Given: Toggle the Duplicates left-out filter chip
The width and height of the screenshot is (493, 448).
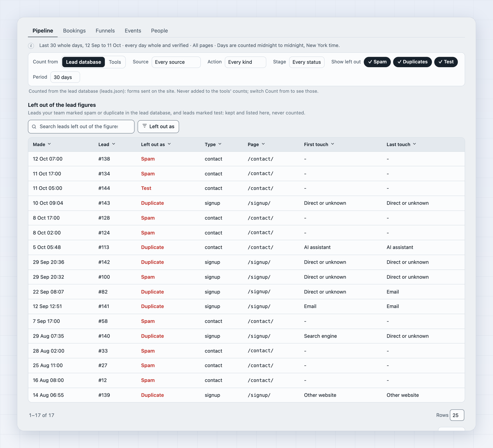Looking at the screenshot, I should (x=412, y=62).
